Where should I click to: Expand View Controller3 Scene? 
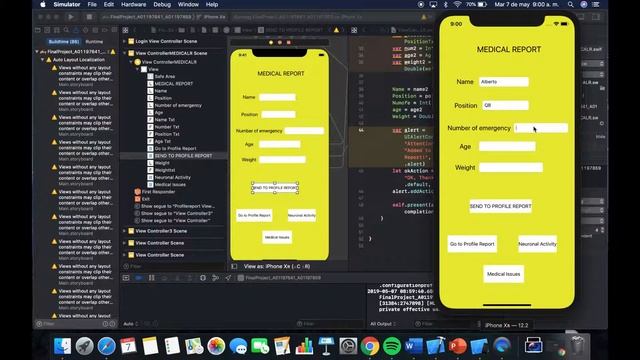pyautogui.click(x=124, y=231)
